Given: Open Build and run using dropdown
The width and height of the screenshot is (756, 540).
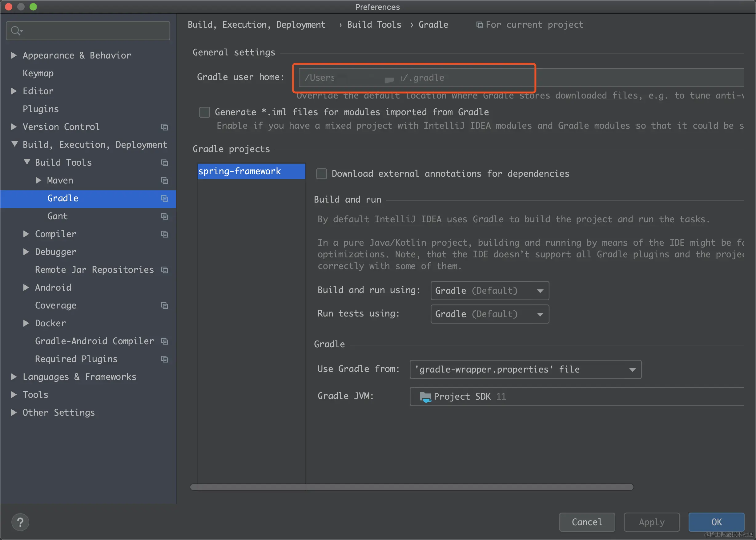Looking at the screenshot, I should tap(489, 291).
